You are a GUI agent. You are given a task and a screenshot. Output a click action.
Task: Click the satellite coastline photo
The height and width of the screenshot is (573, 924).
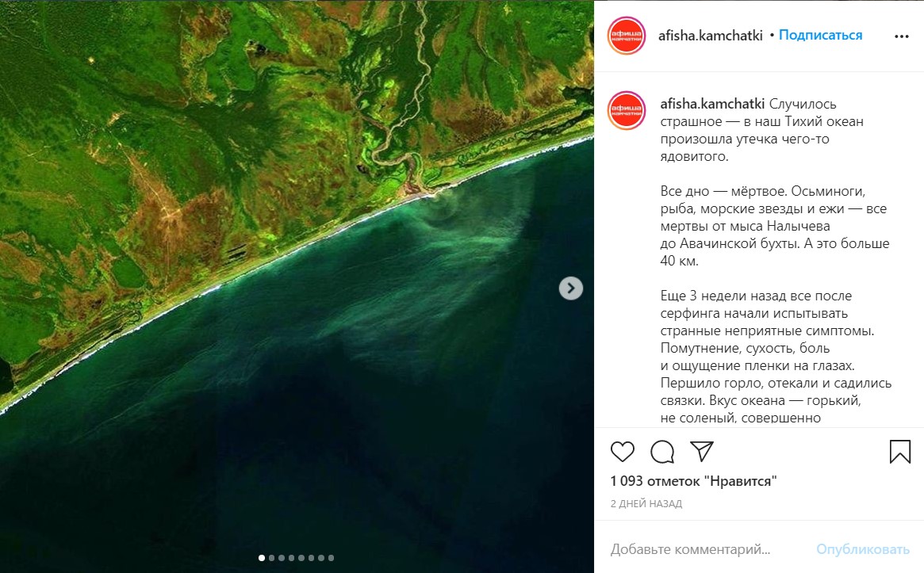tap(297, 286)
